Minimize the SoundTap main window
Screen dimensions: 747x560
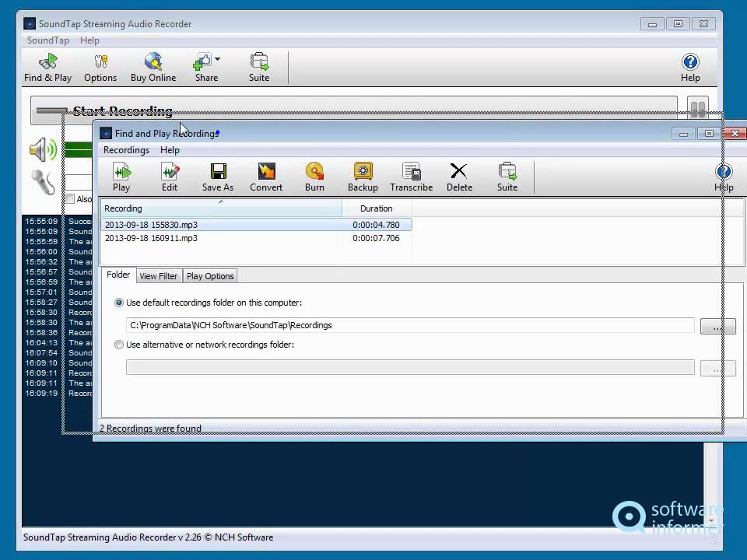652,24
